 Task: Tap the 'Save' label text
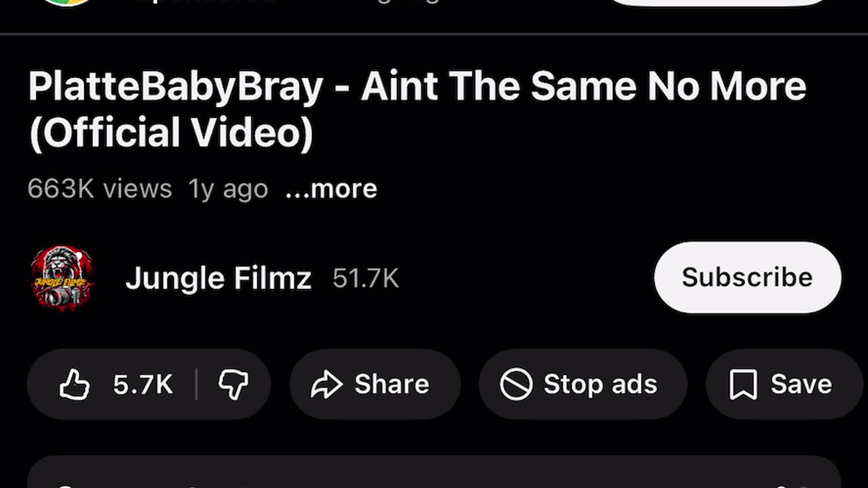tap(801, 384)
